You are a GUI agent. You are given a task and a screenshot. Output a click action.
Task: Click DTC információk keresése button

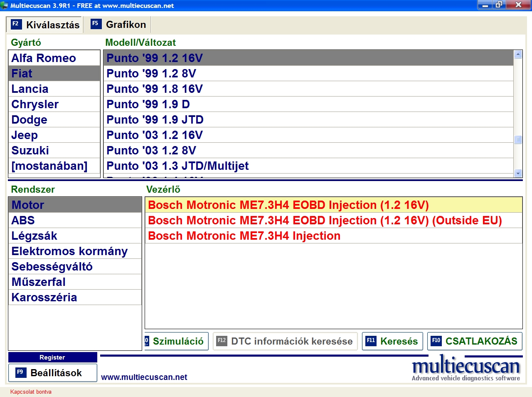point(285,341)
